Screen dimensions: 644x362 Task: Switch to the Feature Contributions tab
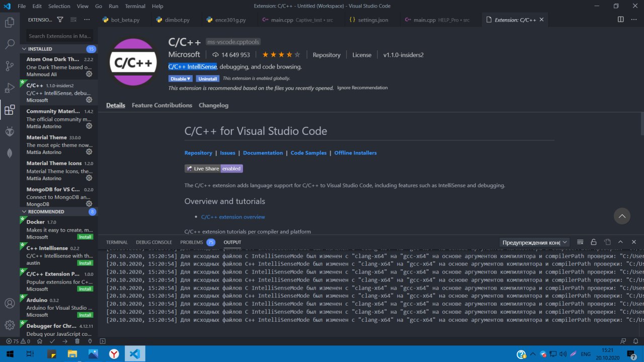(x=162, y=105)
